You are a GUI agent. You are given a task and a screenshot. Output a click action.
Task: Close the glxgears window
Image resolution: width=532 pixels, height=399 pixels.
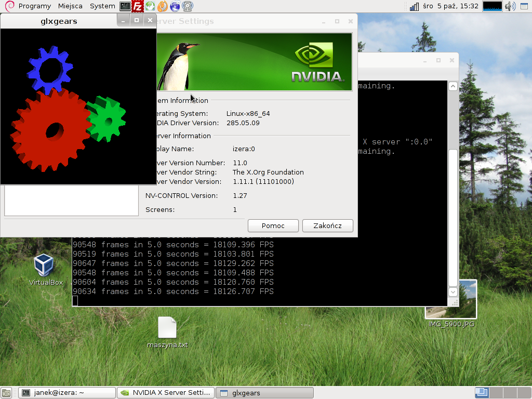(x=150, y=21)
